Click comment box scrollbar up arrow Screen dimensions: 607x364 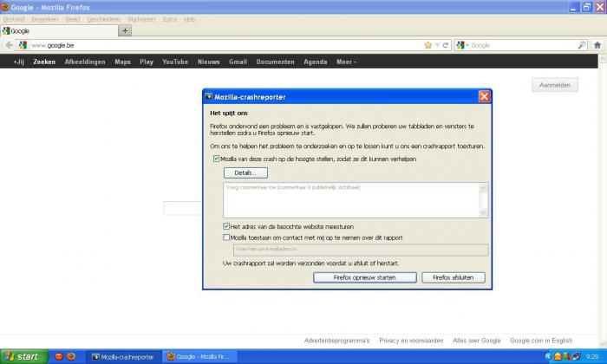click(x=483, y=188)
